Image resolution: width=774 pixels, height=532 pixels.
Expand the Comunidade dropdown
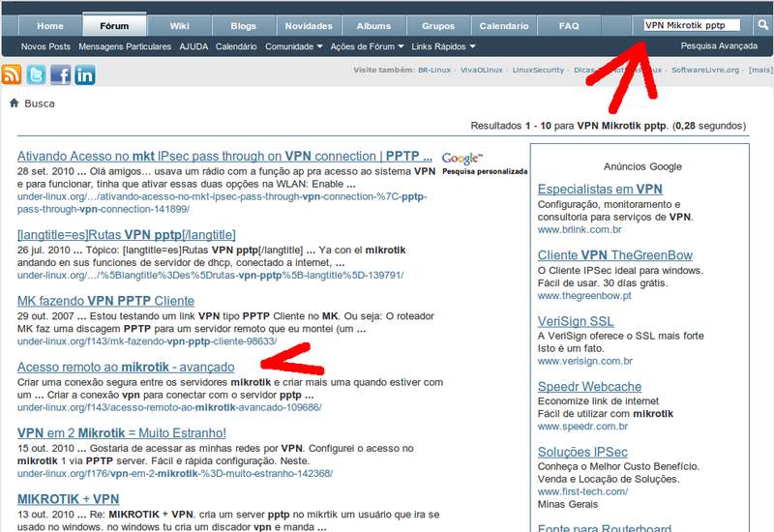[294, 46]
